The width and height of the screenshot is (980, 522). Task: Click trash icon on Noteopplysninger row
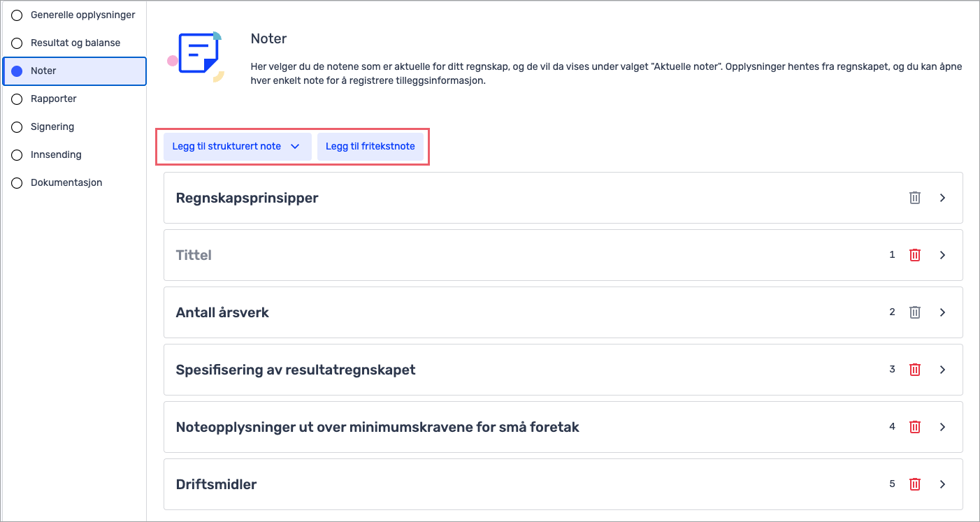914,427
